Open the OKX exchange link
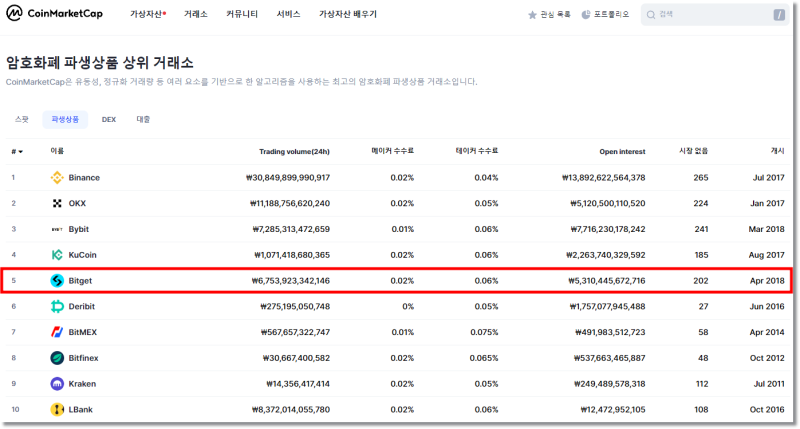 [x=77, y=203]
